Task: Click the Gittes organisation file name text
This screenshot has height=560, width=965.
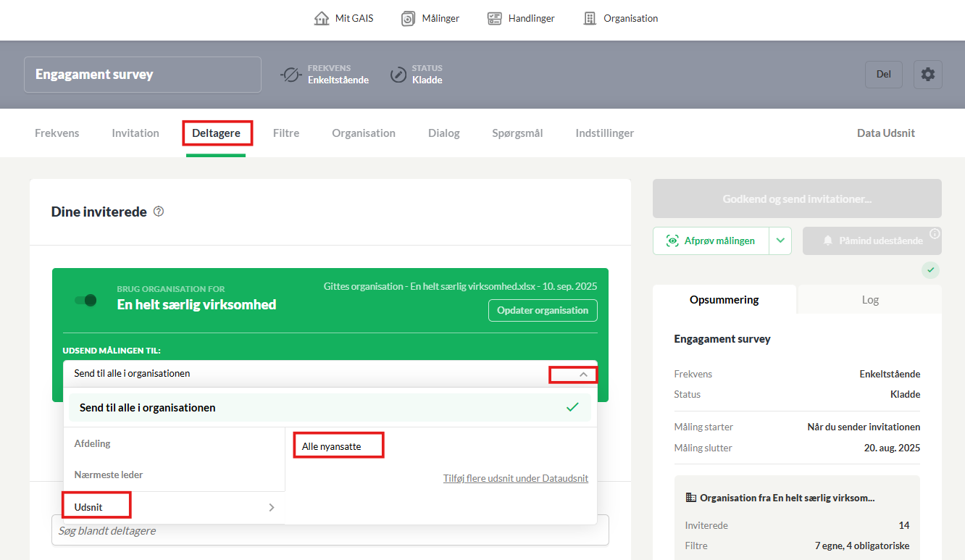Action: [461, 286]
